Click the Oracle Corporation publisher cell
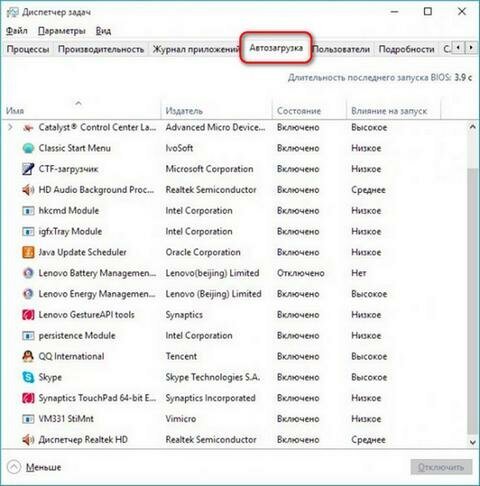This screenshot has width=480, height=486. coord(203,252)
